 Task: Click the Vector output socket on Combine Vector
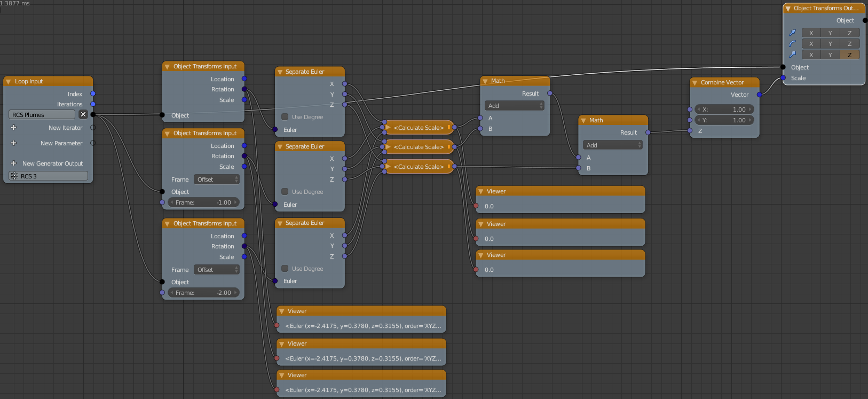[x=759, y=95]
